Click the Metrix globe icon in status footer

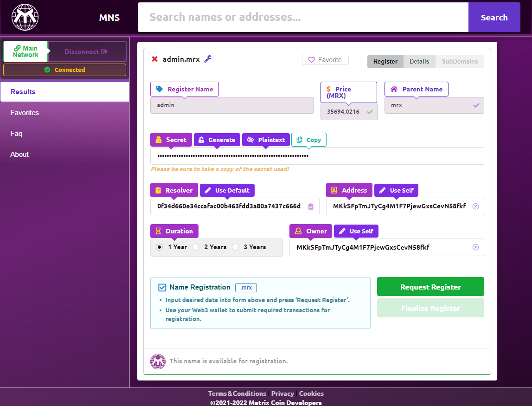tap(158, 361)
